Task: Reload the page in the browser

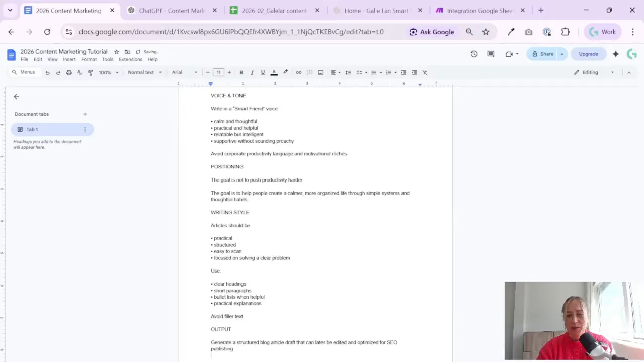Action: [x=47, y=32]
